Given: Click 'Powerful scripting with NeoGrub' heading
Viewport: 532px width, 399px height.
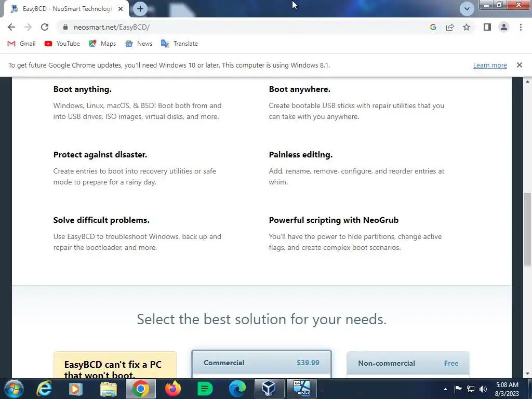Looking at the screenshot, I should point(334,220).
